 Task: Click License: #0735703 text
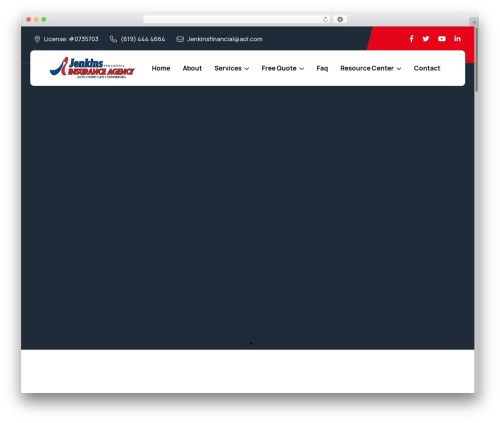pyautogui.click(x=71, y=39)
